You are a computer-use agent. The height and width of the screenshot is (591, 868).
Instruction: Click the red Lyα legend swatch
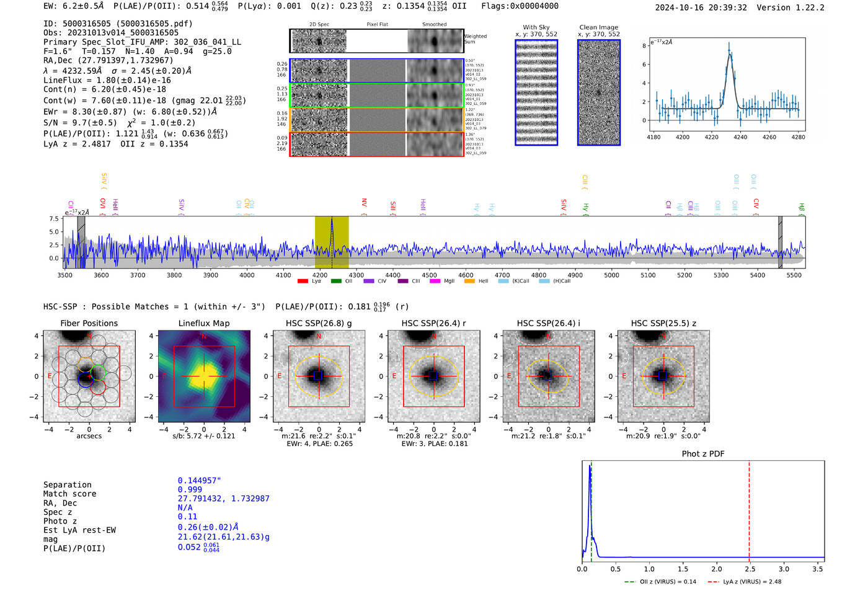(303, 282)
